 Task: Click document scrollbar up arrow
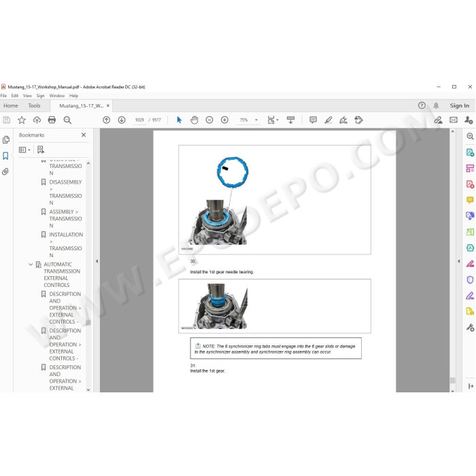click(453, 132)
